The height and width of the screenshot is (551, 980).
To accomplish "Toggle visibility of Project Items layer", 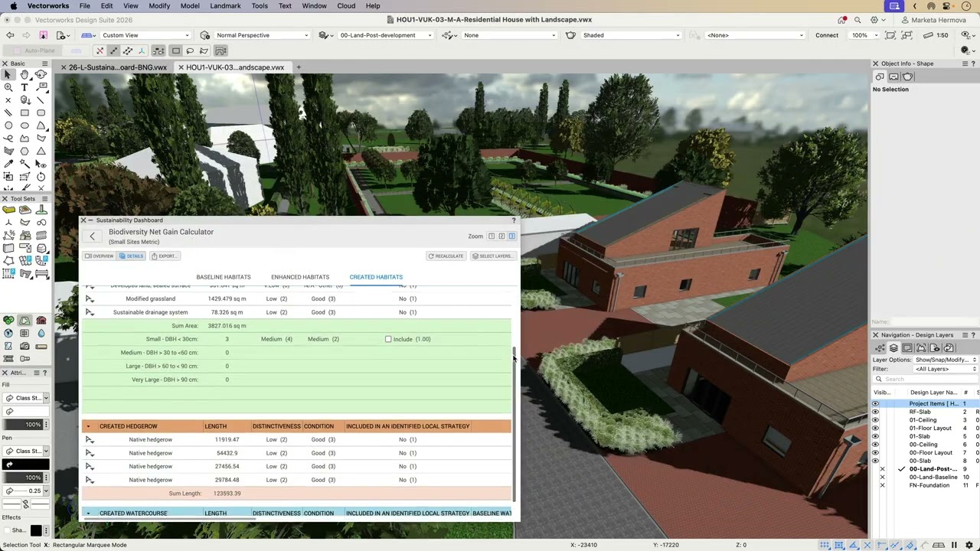I will click(x=875, y=403).
